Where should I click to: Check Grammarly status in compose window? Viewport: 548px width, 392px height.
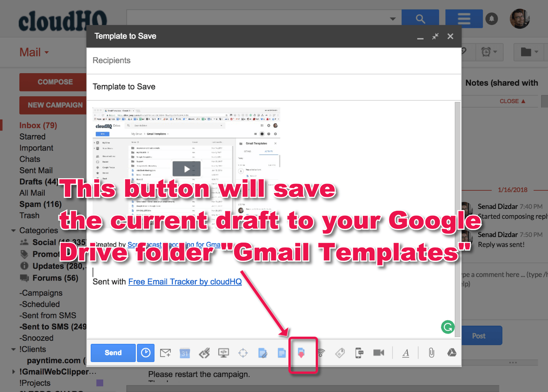point(448,327)
